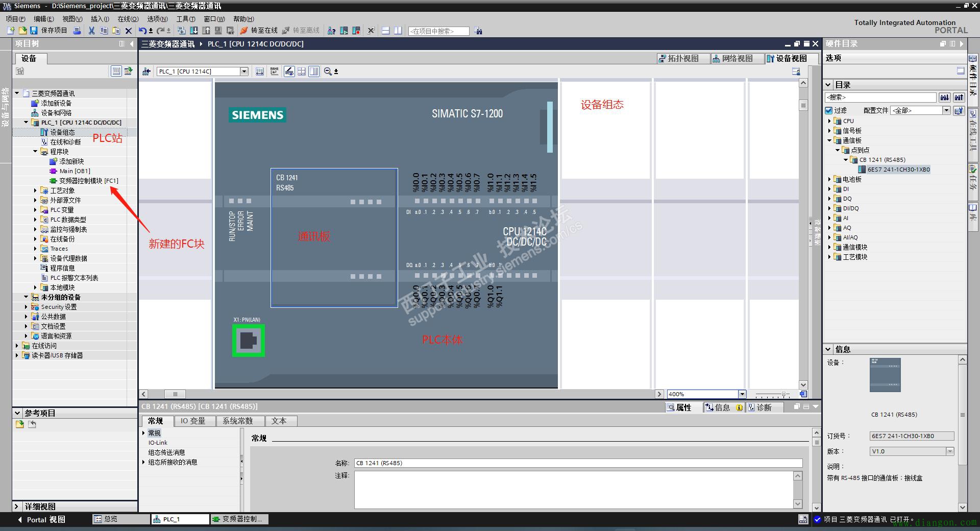Open the PLC_1 [CPU 1214C] device dropdown
Viewport: 980px width, 531px height.
pyautogui.click(x=244, y=71)
